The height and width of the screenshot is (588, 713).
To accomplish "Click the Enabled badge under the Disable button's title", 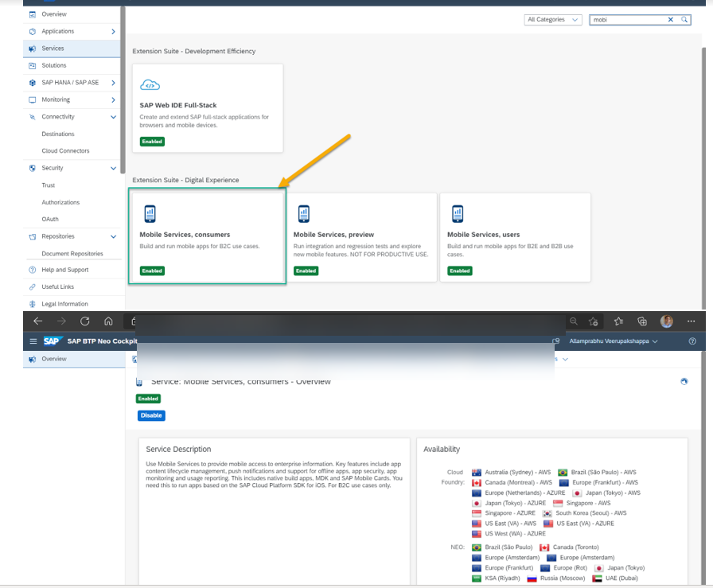I will coord(148,399).
